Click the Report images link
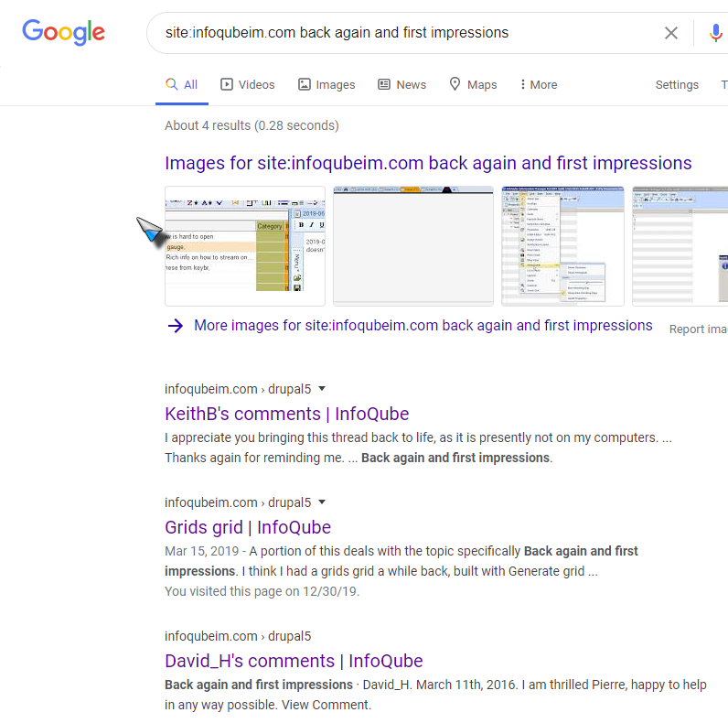Viewport: 728px width, 723px height. (699, 329)
